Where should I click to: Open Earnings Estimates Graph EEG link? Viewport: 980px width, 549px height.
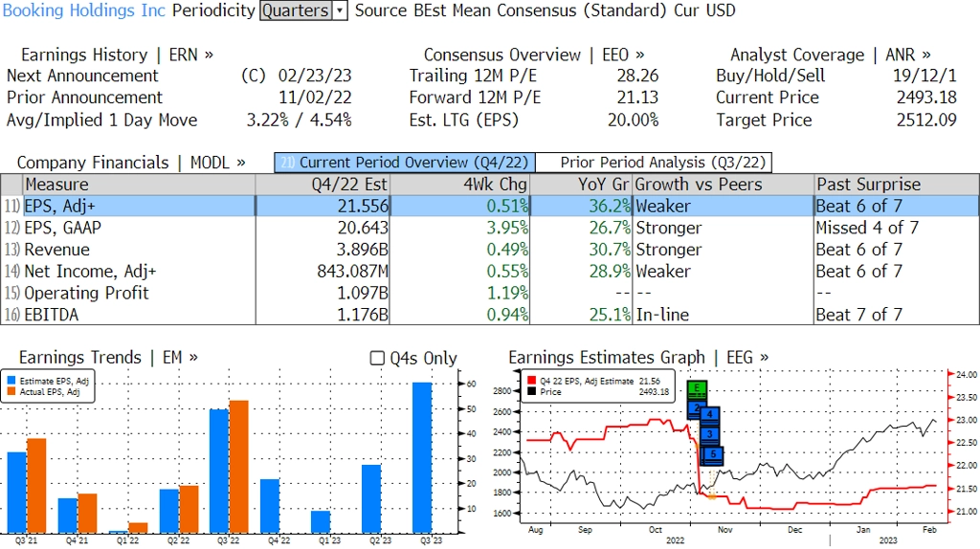coord(638,358)
